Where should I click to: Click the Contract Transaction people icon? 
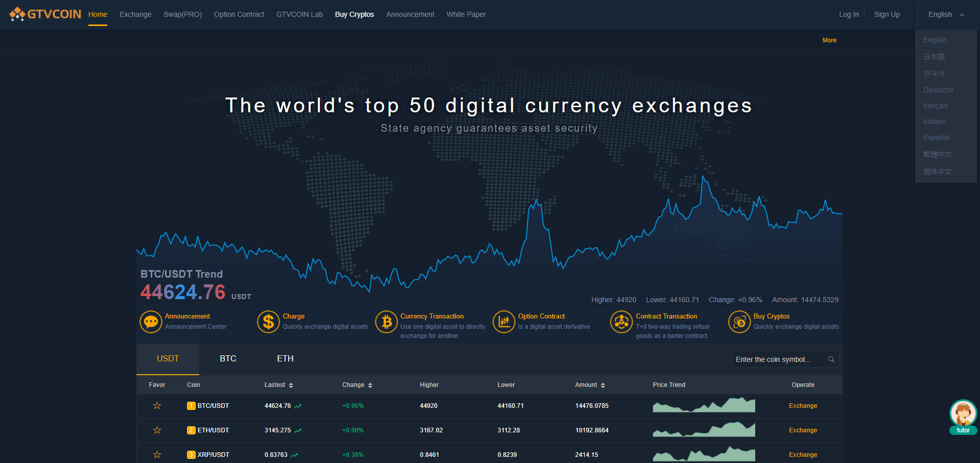tap(621, 322)
